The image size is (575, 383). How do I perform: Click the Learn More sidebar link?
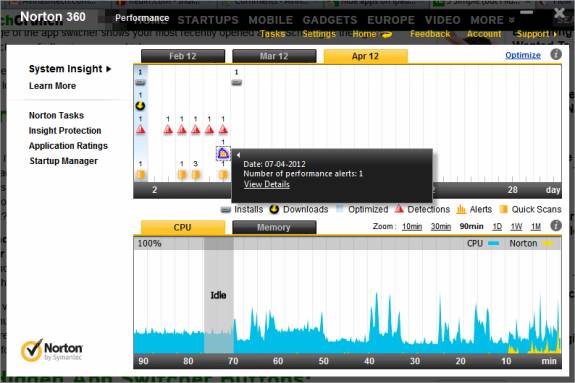[x=52, y=86]
